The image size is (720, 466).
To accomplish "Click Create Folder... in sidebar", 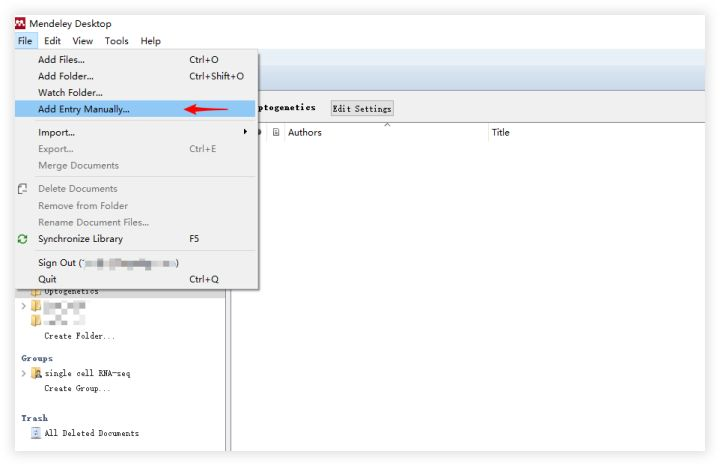I will [79, 336].
